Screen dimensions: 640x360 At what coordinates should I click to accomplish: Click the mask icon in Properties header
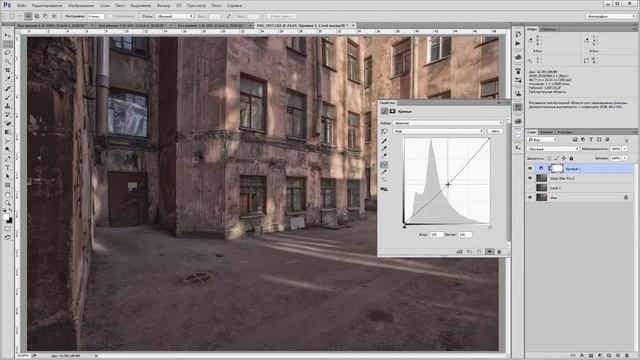point(392,111)
